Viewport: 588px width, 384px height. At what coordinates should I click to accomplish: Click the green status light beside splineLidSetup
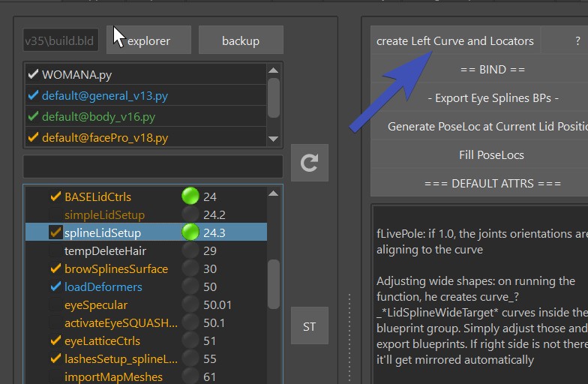pos(190,232)
